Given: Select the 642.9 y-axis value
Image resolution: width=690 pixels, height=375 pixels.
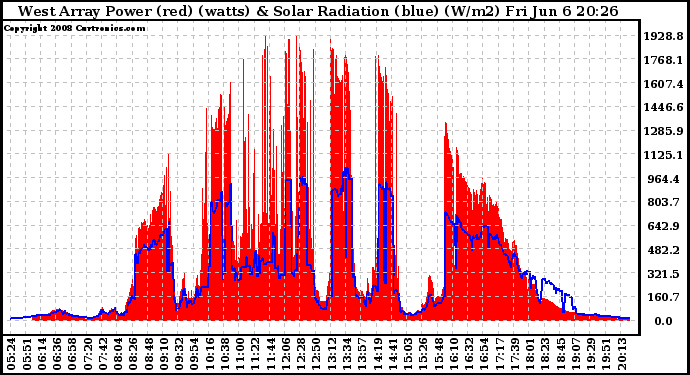Looking at the screenshot, I should (665, 226).
